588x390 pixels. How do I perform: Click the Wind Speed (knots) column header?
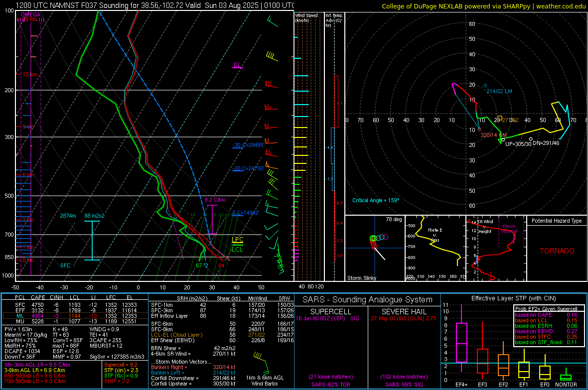[x=306, y=17]
